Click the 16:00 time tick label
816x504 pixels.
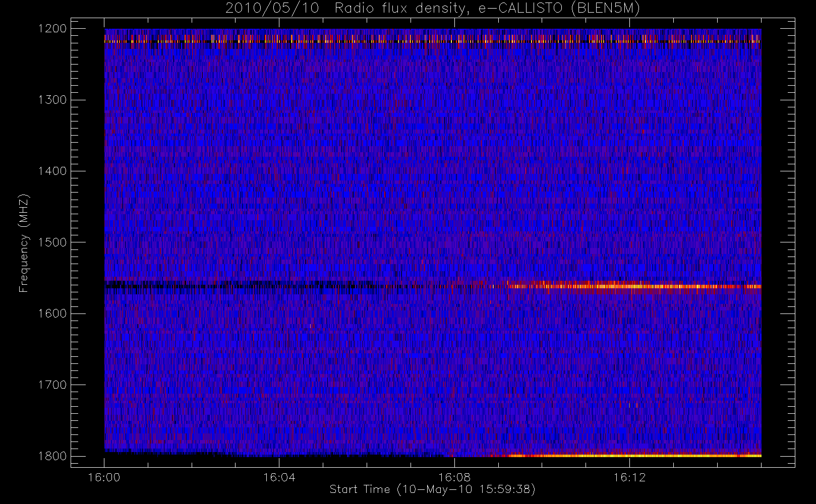(x=104, y=477)
